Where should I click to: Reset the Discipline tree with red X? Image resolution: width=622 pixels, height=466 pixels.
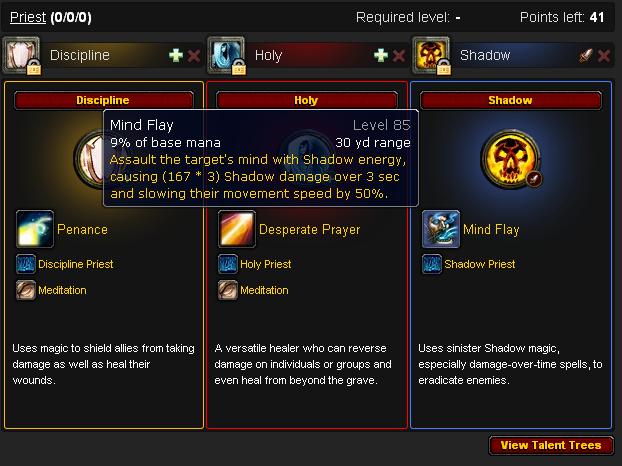coord(194,56)
